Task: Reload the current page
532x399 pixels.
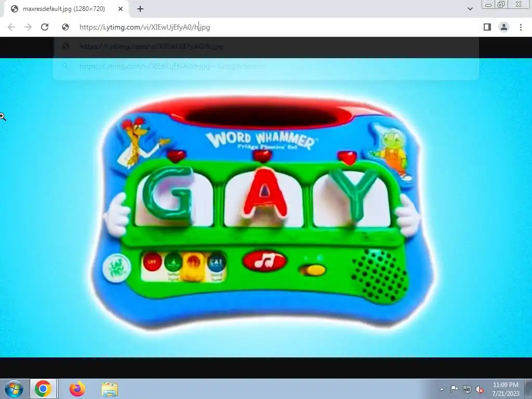Action: point(45,27)
